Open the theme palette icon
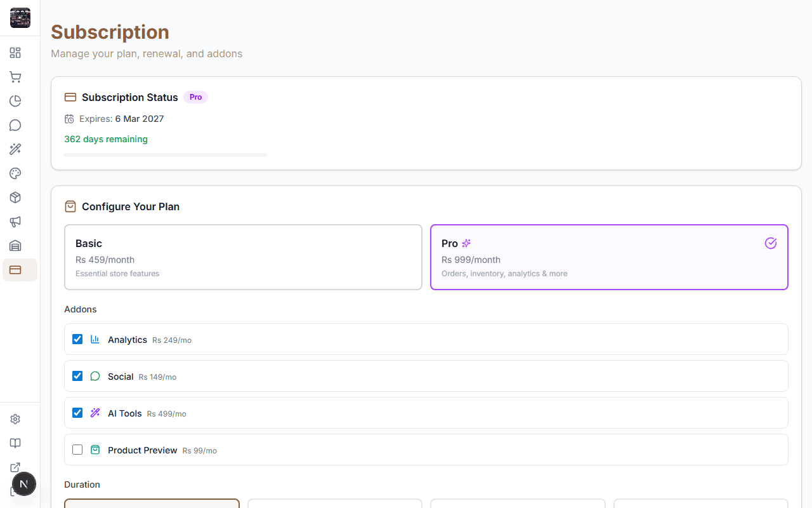Screen dimensions: 812x508 pyautogui.click(x=15, y=173)
